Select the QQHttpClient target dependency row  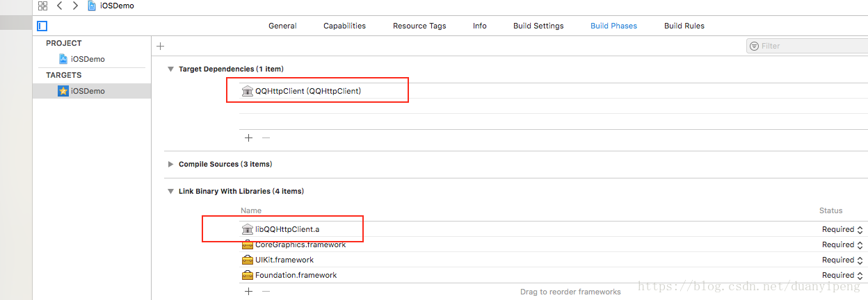pos(553,91)
